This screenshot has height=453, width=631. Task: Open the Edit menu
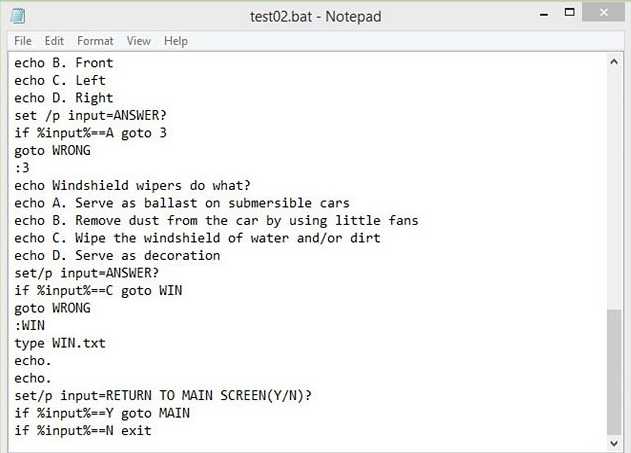[x=54, y=41]
